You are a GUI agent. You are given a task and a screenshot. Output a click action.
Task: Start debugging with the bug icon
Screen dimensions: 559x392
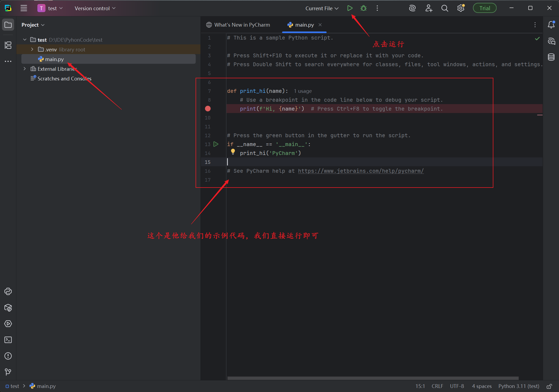363,8
